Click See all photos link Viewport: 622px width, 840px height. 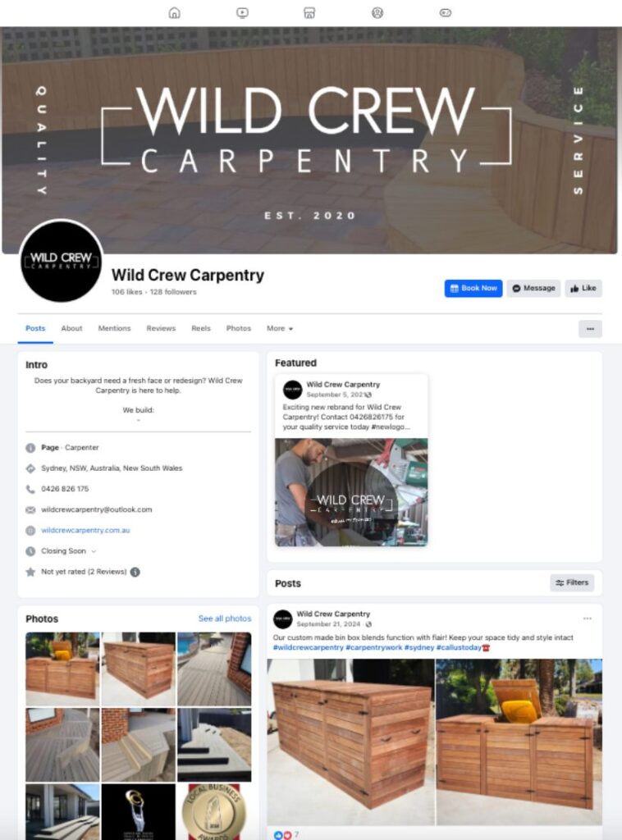click(x=225, y=619)
